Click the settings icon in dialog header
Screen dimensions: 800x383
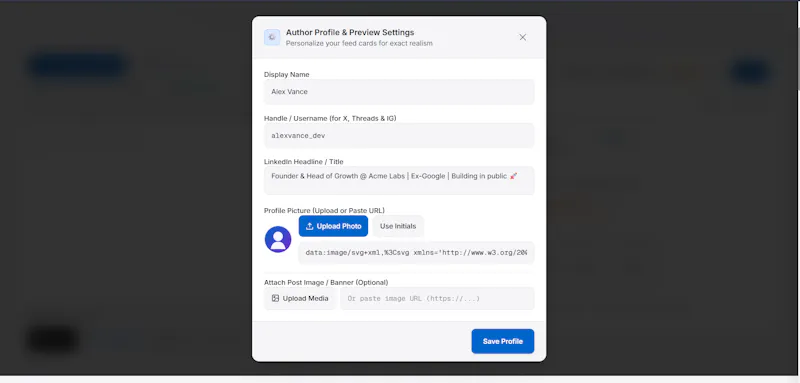point(272,37)
